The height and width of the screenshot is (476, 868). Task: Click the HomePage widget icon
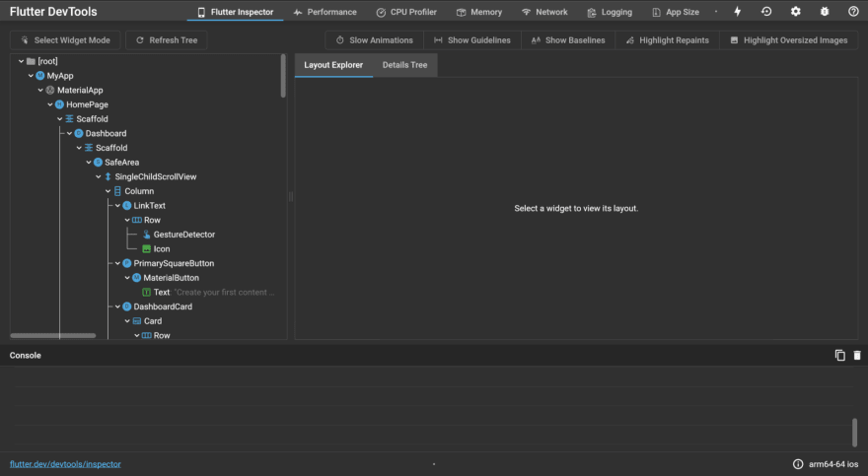[x=59, y=104]
